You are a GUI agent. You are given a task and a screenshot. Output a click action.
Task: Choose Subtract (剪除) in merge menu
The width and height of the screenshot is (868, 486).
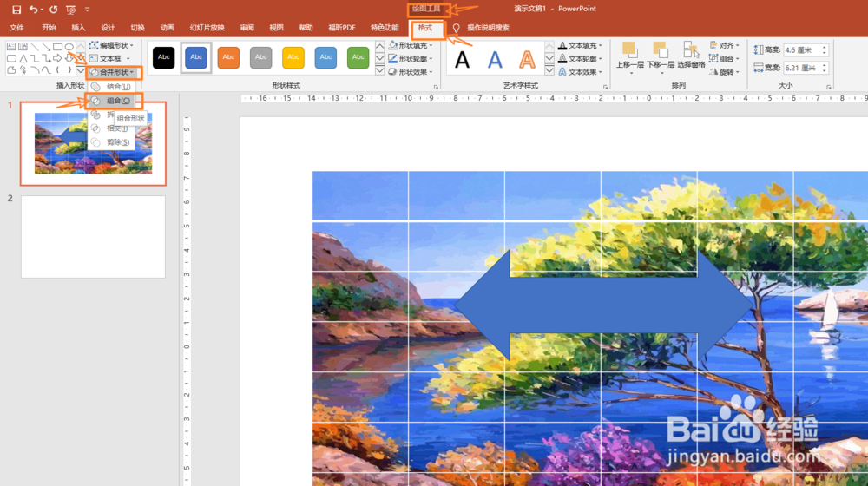[x=112, y=142]
